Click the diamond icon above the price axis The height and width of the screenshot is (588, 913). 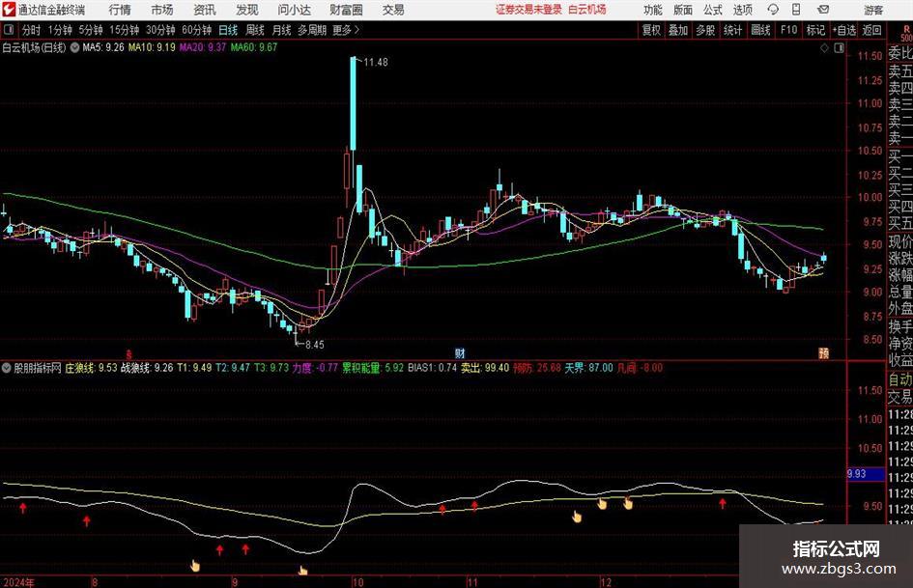824,47
